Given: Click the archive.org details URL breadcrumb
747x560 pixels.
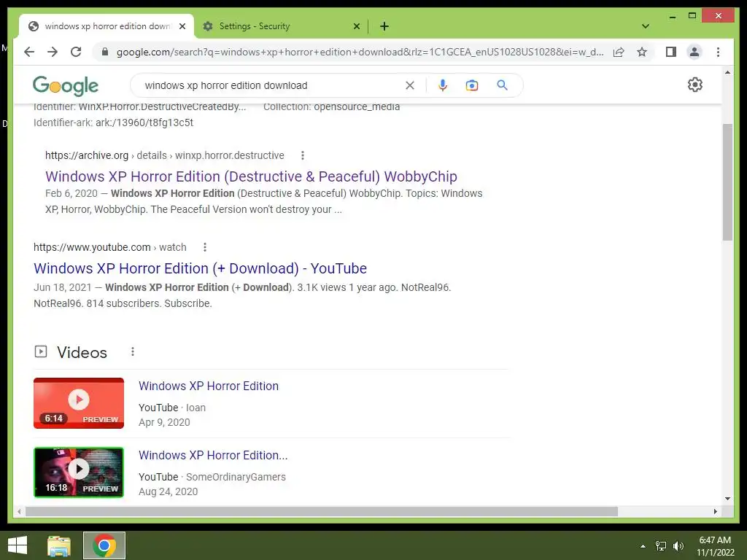Looking at the screenshot, I should 164,155.
